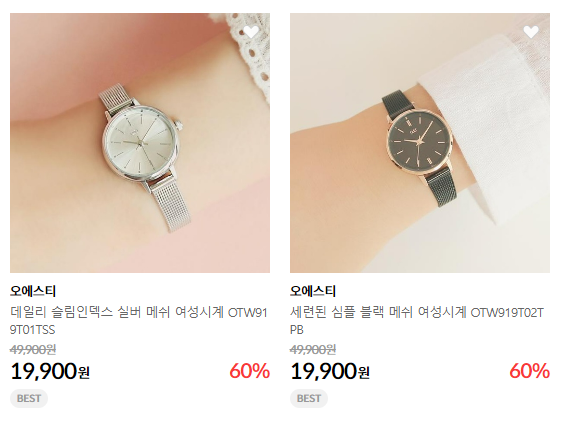This screenshot has height=429, width=569.
Task: Select 19,900원 price of black watch
Action: pyautogui.click(x=330, y=371)
